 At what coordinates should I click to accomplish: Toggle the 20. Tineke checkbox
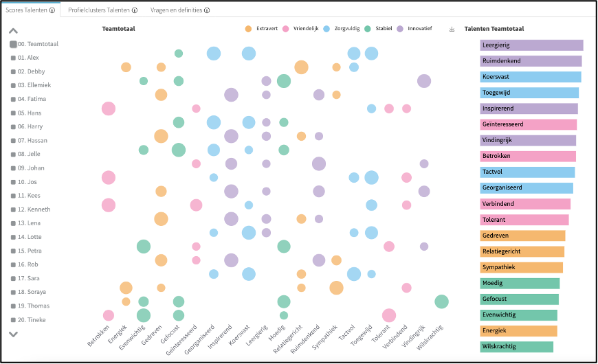[13, 320]
